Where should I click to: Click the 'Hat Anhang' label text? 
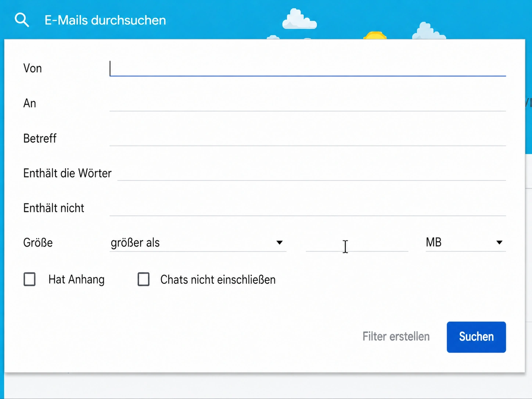pos(76,280)
